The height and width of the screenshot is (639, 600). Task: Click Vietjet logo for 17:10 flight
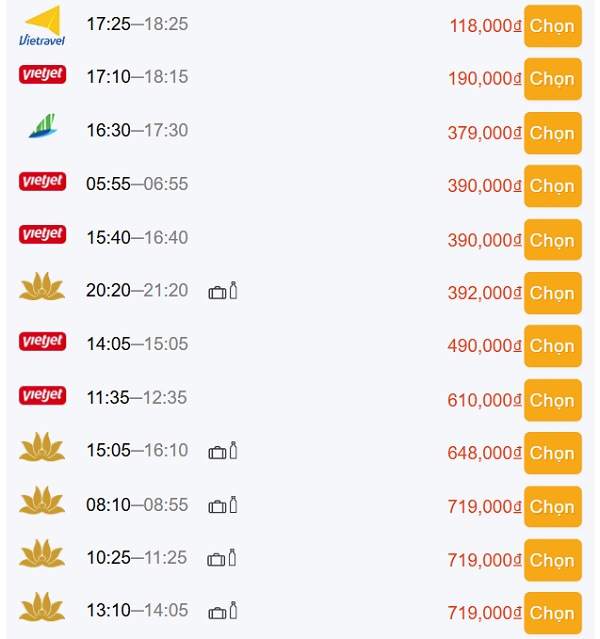point(42,74)
